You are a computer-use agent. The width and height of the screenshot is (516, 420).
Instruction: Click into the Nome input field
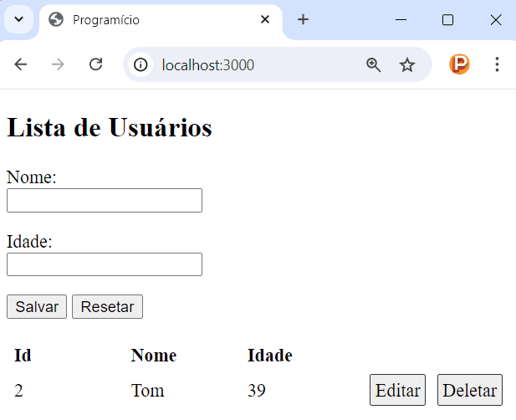tap(105, 201)
